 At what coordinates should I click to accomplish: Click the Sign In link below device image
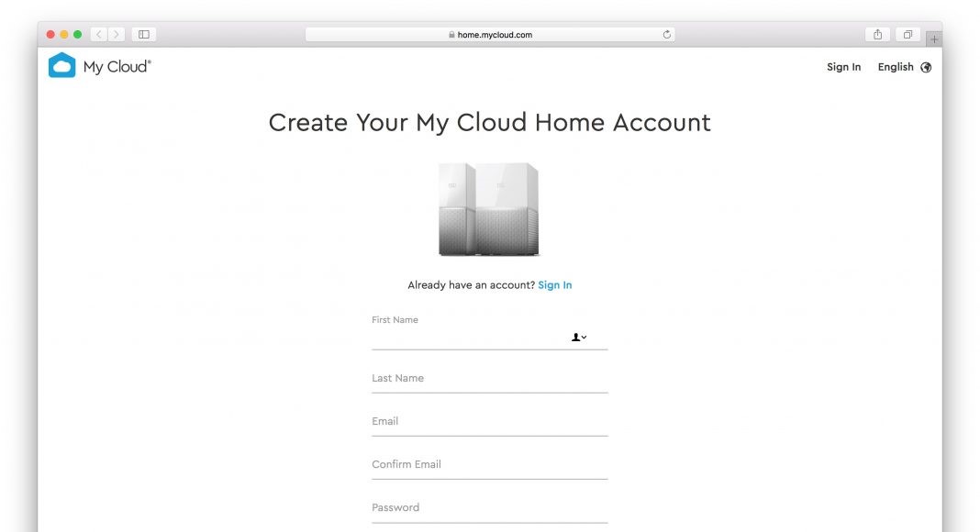point(555,284)
